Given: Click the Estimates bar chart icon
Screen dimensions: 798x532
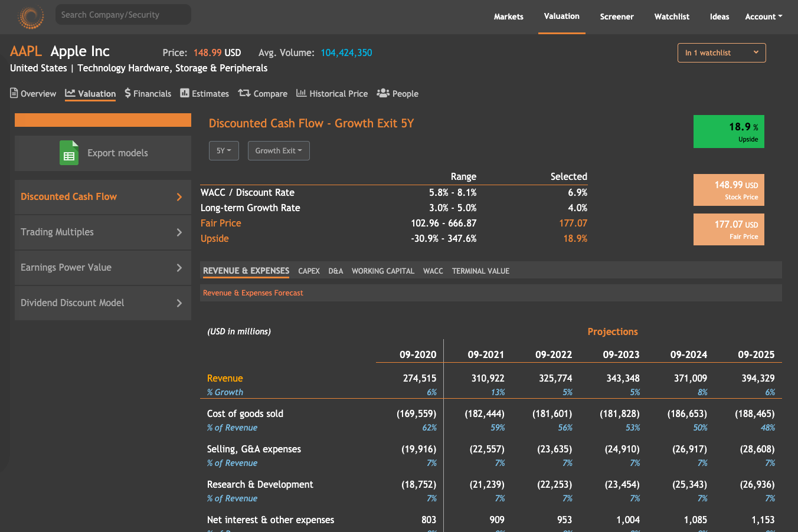Looking at the screenshot, I should pos(185,93).
